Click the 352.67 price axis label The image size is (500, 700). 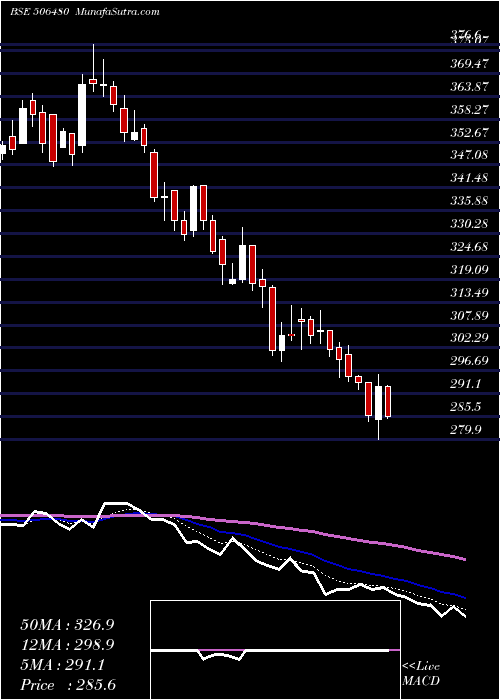point(469,132)
